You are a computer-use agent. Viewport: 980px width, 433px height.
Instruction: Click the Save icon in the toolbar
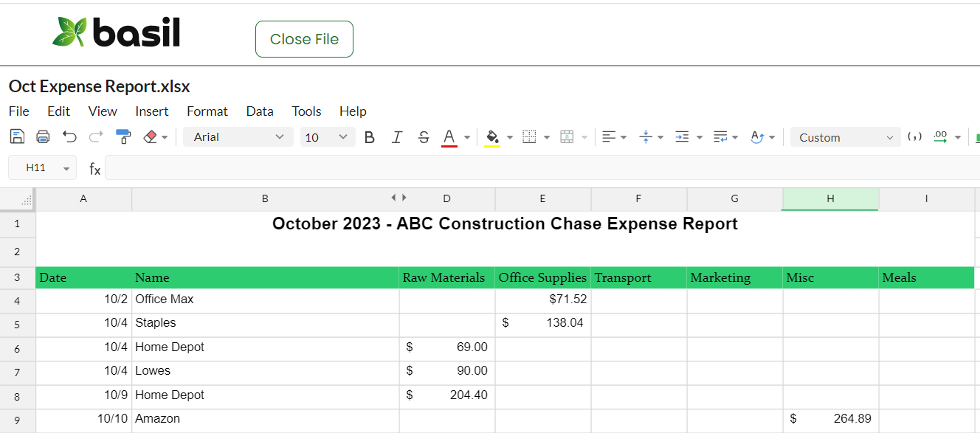(17, 137)
